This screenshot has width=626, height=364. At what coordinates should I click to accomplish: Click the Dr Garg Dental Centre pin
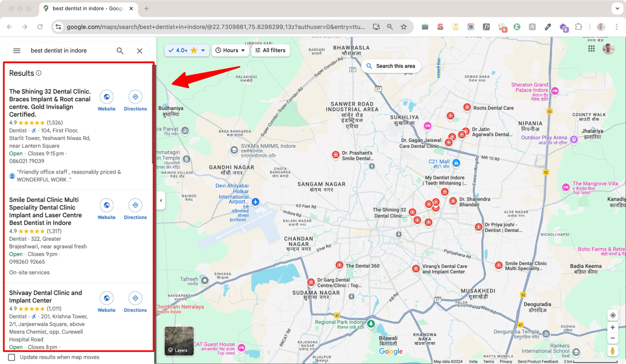(x=311, y=282)
